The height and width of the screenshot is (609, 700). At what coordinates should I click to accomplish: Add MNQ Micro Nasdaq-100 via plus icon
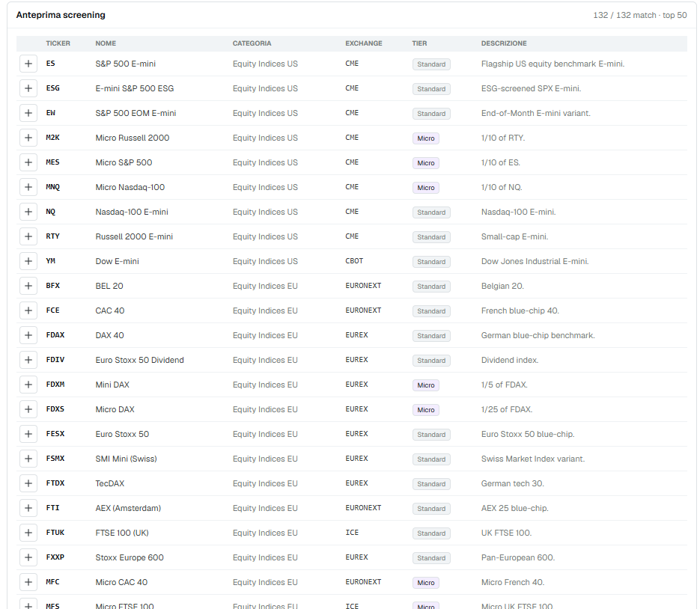pos(28,187)
